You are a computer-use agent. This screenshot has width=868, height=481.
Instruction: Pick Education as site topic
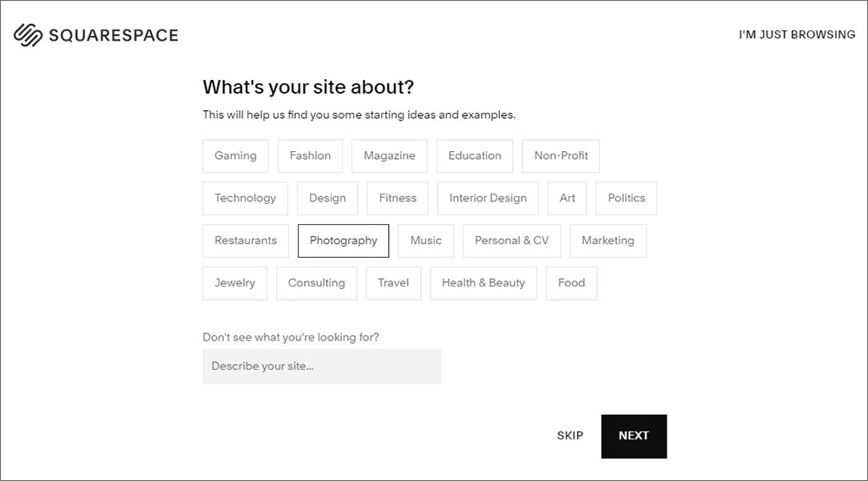tap(475, 155)
